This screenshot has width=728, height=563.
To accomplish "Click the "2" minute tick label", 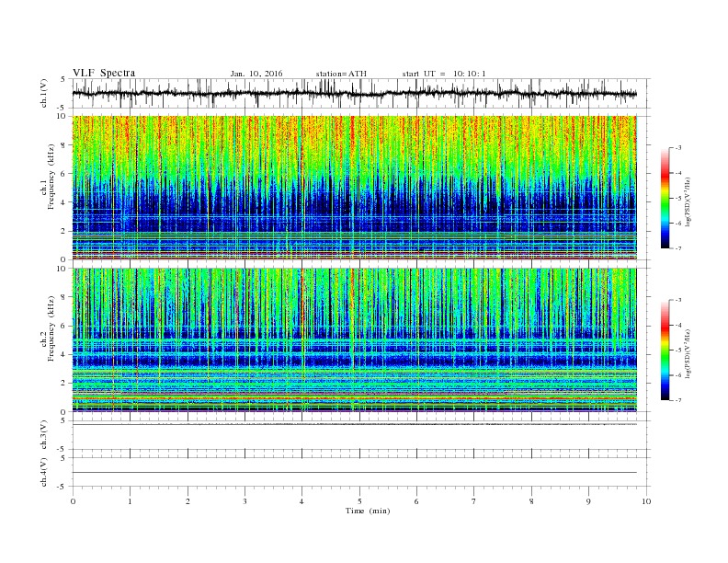I will pos(188,501).
